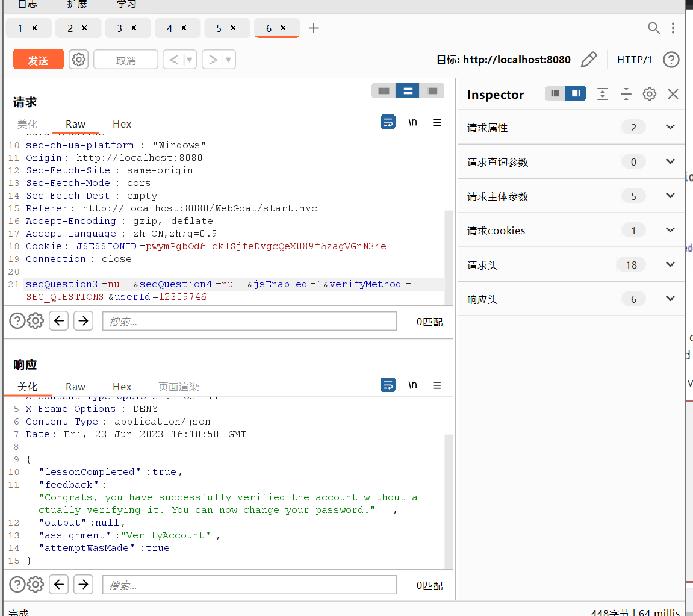Open request editor hamburger menu
Image resolution: width=693 pixels, height=616 pixels.
point(437,122)
